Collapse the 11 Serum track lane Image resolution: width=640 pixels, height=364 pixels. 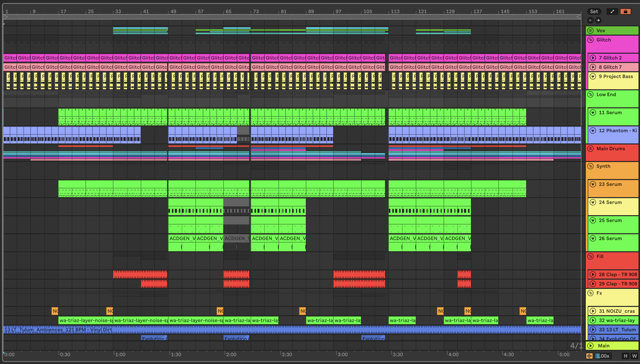(593, 112)
